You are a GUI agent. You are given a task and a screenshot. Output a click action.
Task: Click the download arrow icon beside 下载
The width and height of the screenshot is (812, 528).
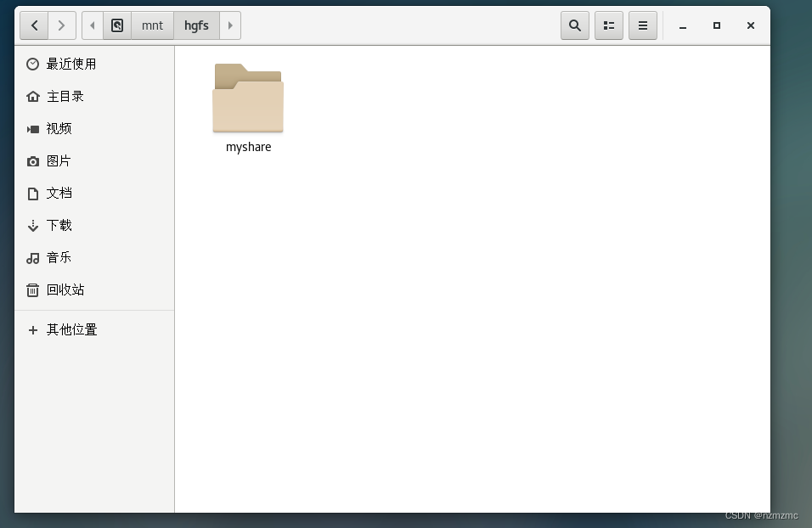click(x=32, y=226)
